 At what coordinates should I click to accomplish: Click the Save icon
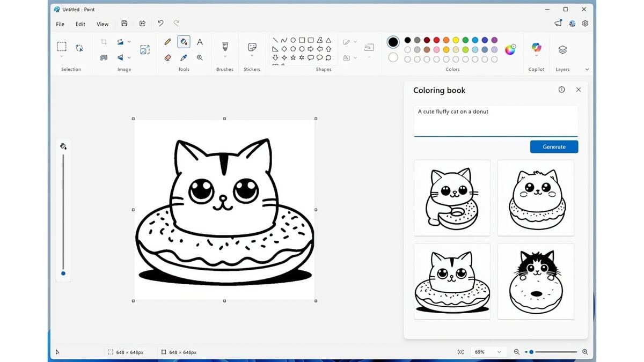tap(124, 23)
